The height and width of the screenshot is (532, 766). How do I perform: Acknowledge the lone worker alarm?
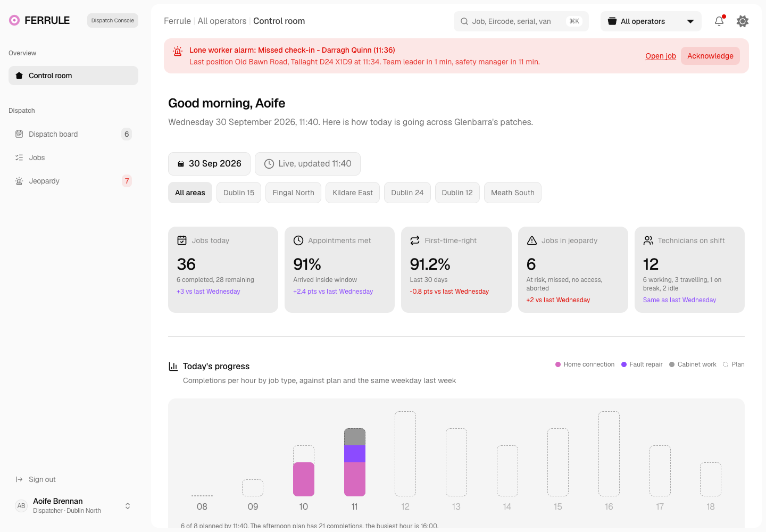point(710,56)
